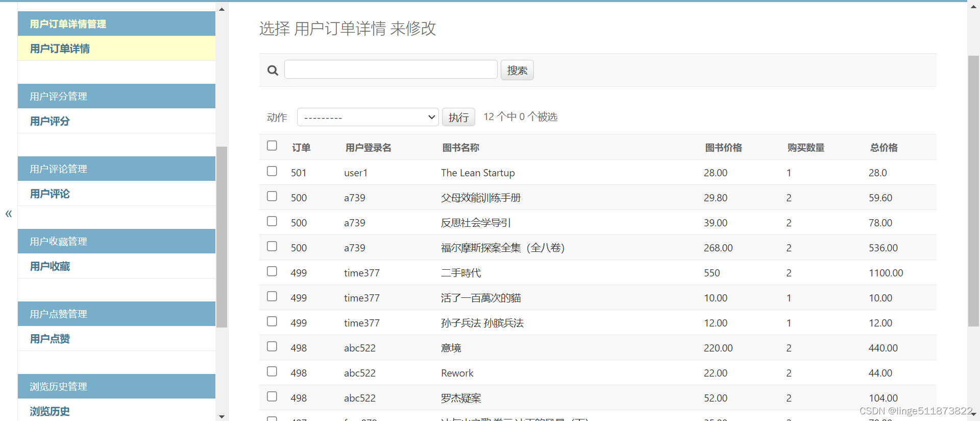Select the checkbox for 父母效能训练手册 row
Viewport: 980px width, 421px height.
point(272,196)
